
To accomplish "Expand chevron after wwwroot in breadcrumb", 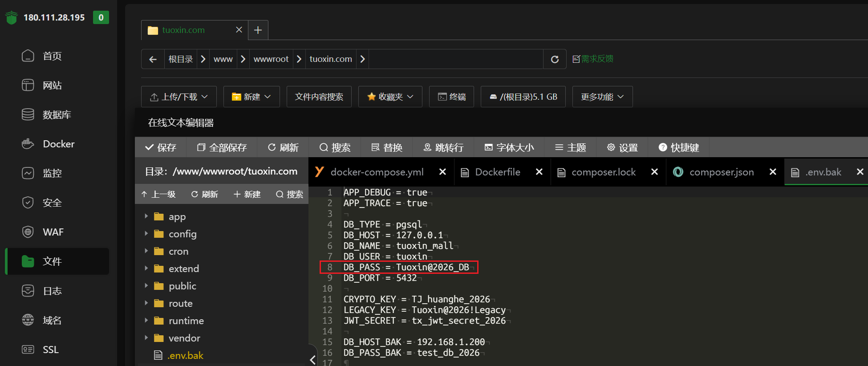I will 299,59.
